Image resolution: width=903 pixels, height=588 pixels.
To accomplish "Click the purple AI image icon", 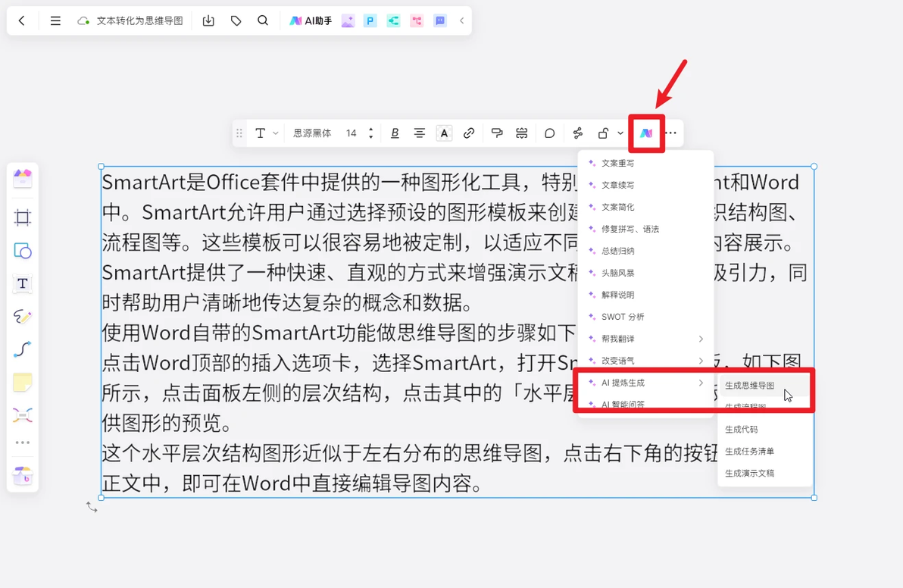I will tap(348, 20).
